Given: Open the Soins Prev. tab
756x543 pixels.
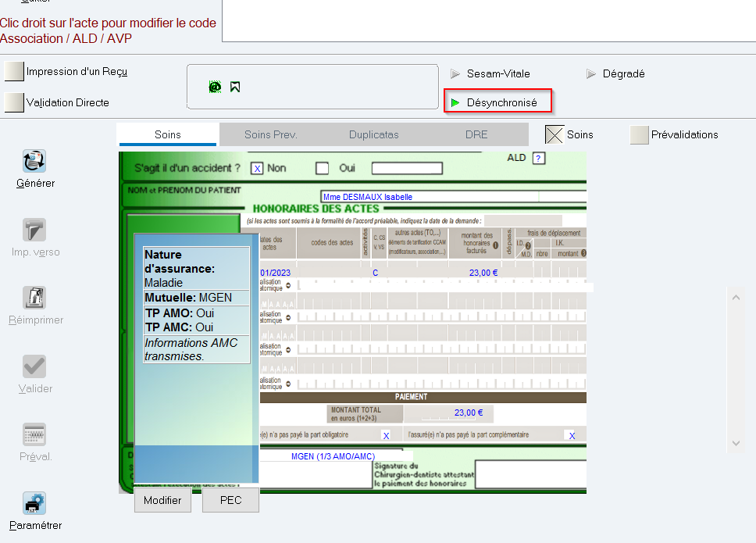Looking at the screenshot, I should 270,134.
